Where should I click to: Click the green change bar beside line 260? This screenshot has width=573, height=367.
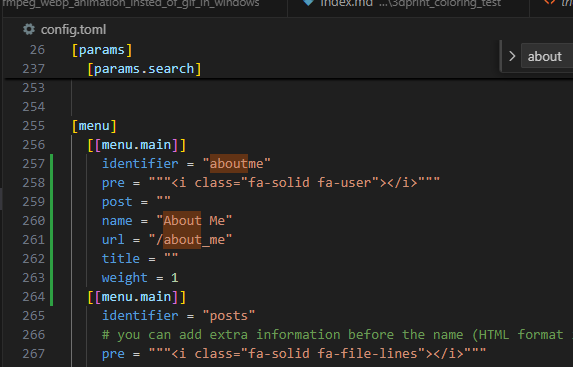[x=52, y=221]
